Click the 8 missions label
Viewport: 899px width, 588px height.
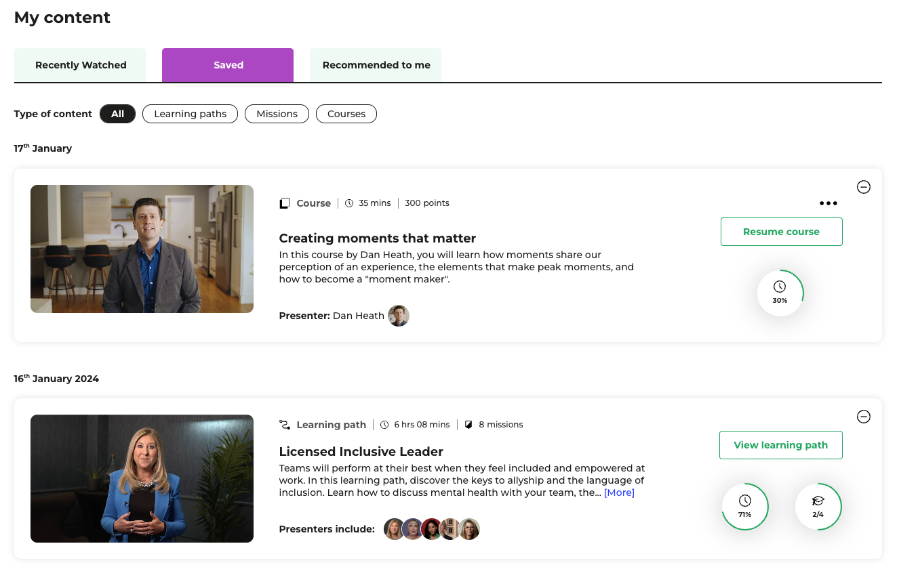501,425
